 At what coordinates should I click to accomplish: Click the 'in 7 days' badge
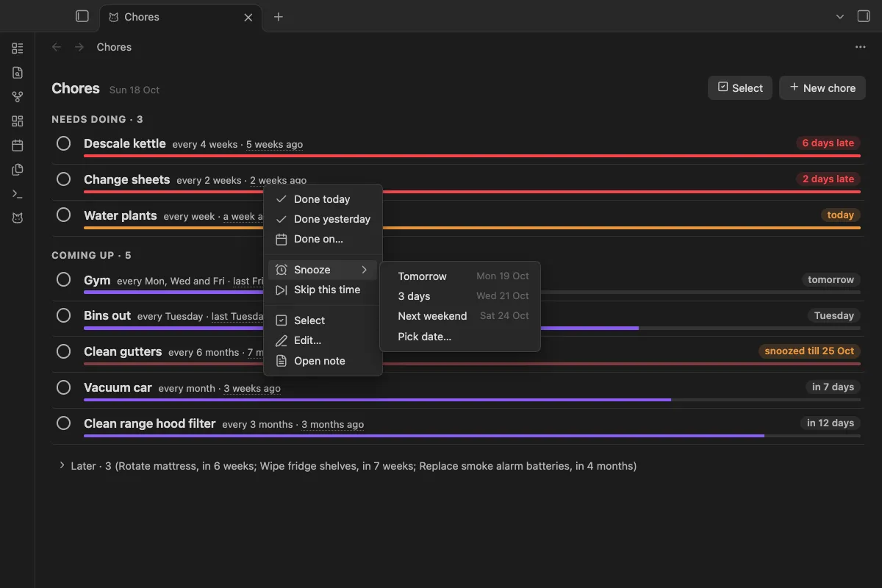pyautogui.click(x=833, y=387)
